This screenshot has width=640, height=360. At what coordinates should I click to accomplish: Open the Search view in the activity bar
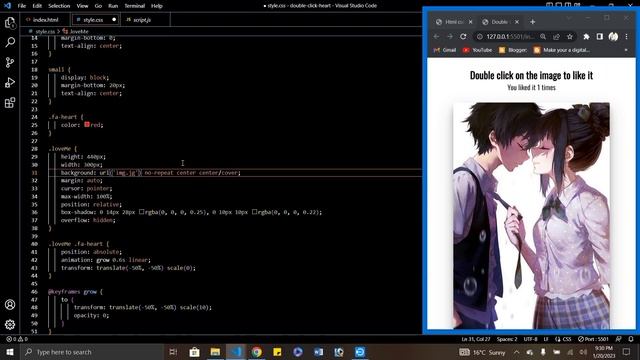click(10, 42)
